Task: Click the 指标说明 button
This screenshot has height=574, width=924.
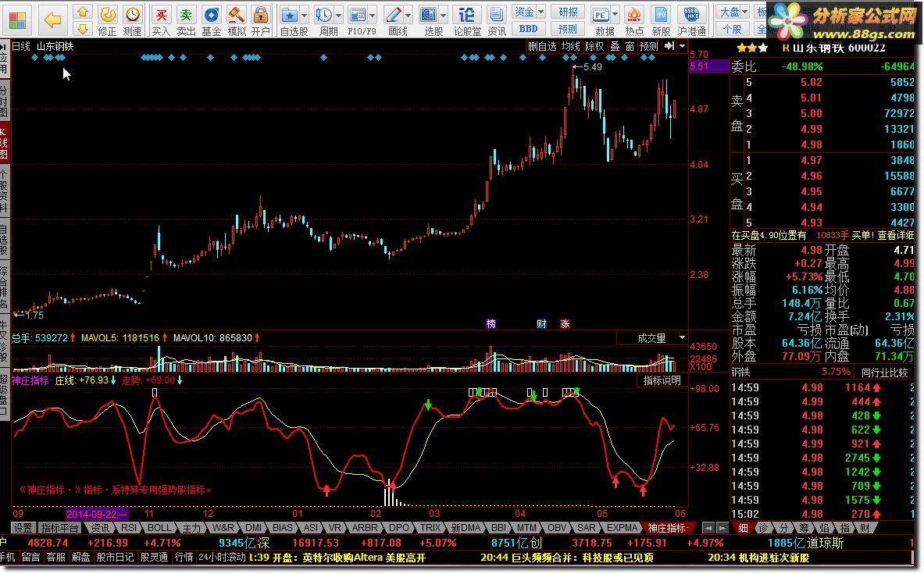Action: tap(662, 380)
